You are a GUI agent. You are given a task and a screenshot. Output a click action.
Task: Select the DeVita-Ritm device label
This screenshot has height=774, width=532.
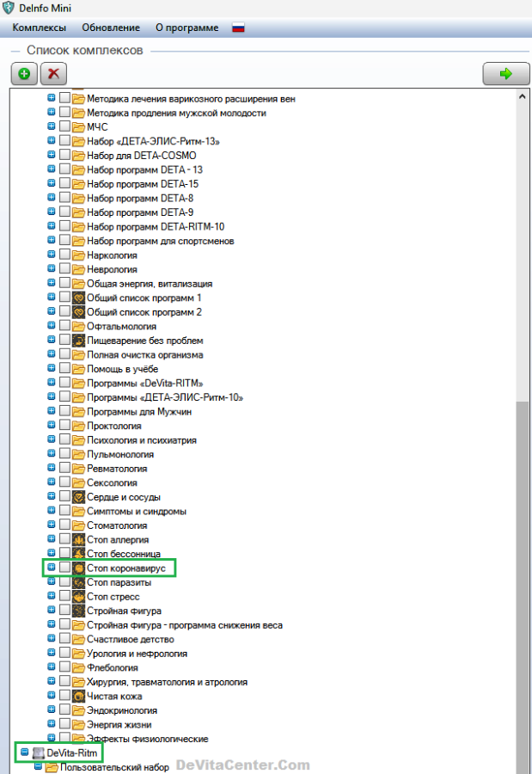coord(71,753)
